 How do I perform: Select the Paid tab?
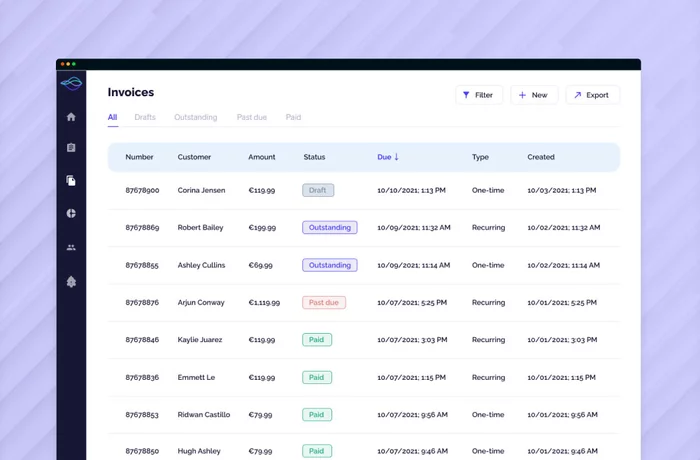click(x=293, y=117)
